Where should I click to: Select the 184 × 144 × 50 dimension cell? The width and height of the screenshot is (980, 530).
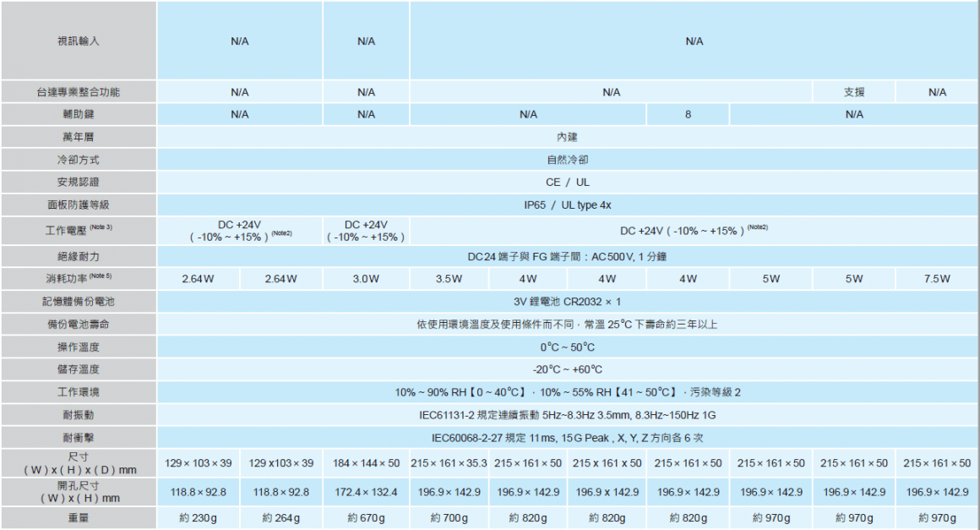pos(366,463)
